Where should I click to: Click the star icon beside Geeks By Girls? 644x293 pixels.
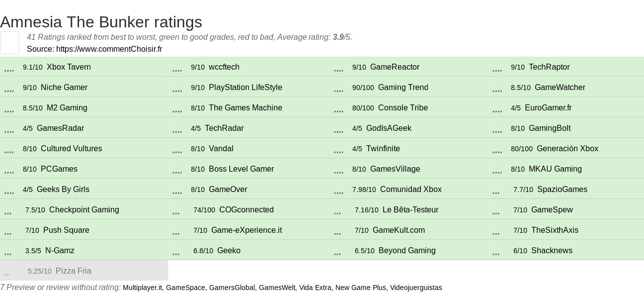coord(9,190)
